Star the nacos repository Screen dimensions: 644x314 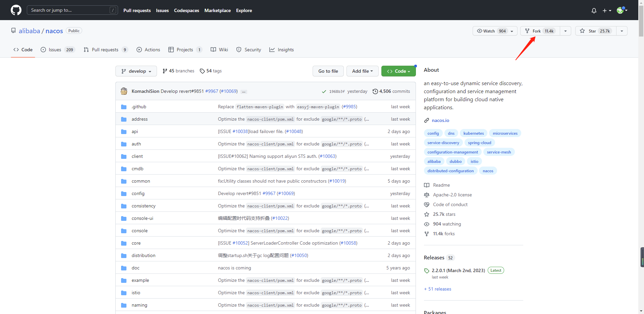click(x=596, y=31)
